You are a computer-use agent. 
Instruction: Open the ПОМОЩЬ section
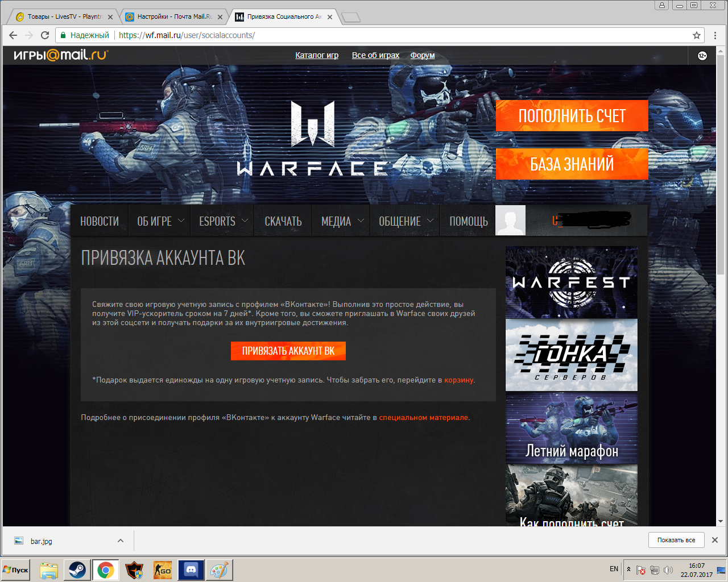(x=469, y=221)
